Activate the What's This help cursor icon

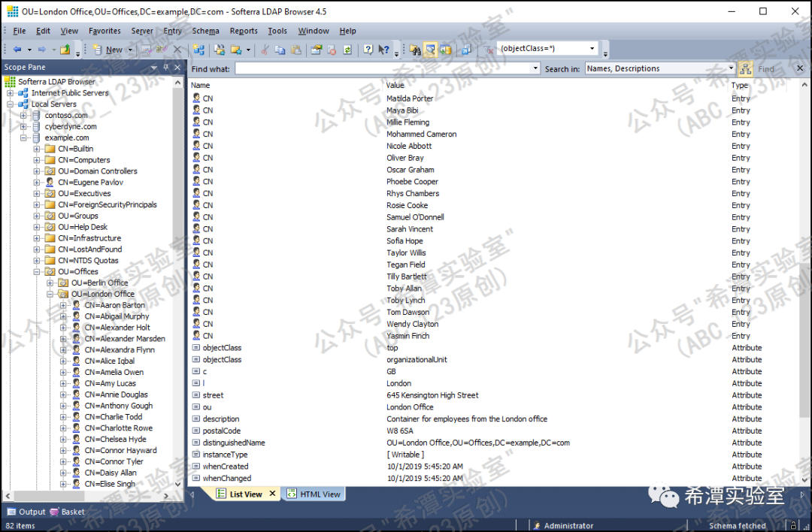pos(383,50)
